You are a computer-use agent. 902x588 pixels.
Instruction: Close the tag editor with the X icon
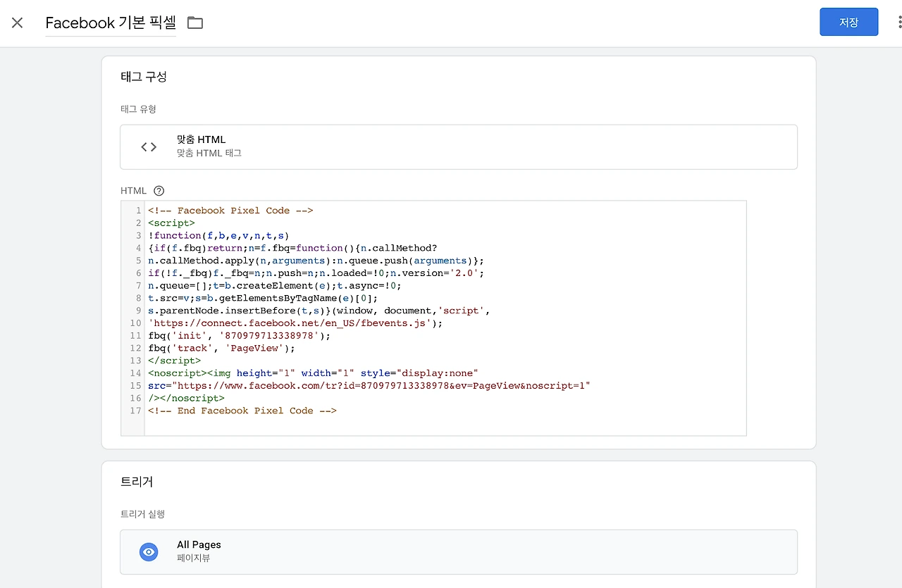18,23
